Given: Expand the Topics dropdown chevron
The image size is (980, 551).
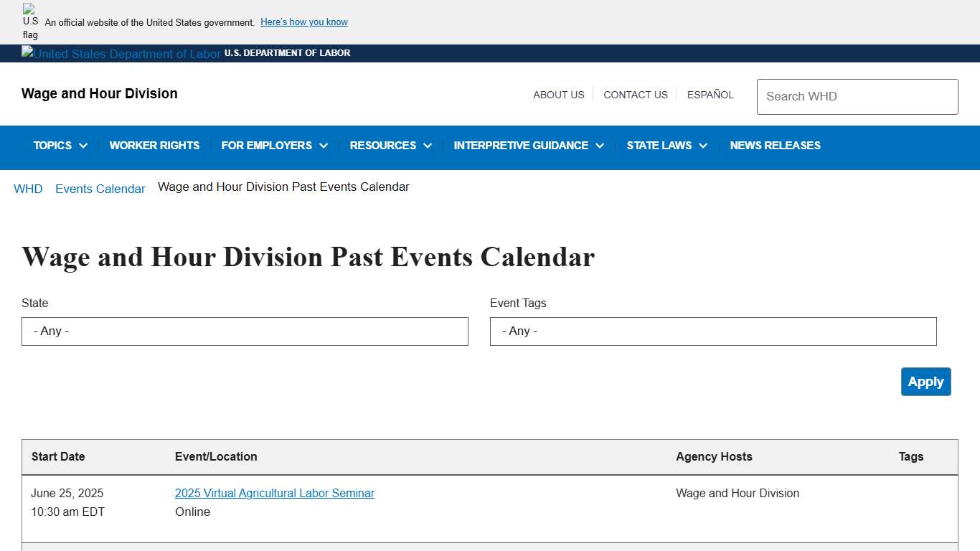Looking at the screenshot, I should [84, 146].
